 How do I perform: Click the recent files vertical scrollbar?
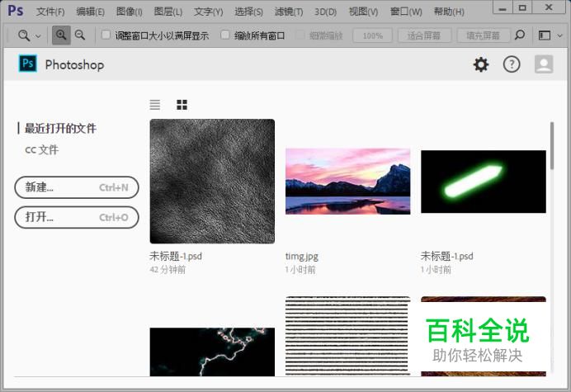(x=552, y=146)
